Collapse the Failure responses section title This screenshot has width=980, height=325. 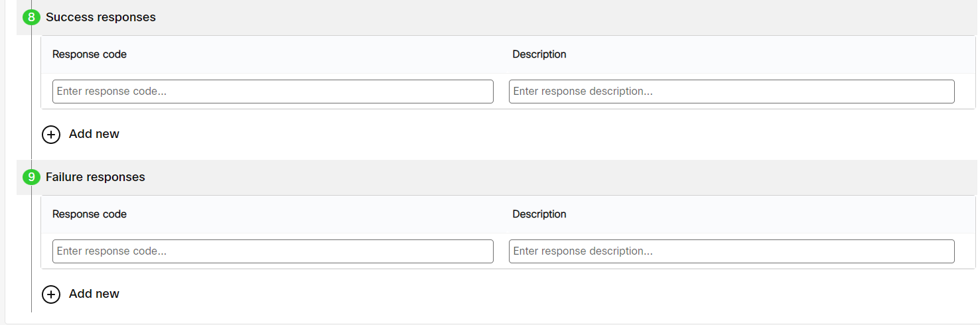coord(96,177)
